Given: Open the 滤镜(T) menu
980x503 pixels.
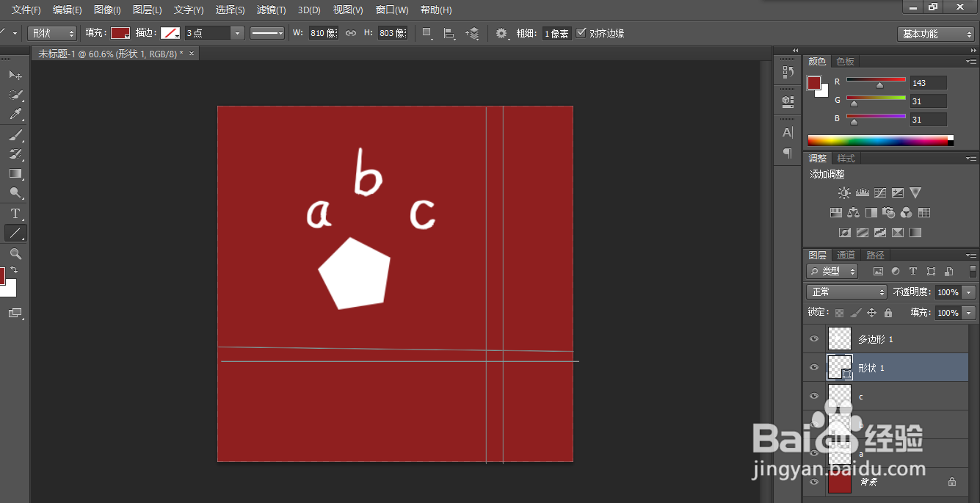Looking at the screenshot, I should pos(271,10).
